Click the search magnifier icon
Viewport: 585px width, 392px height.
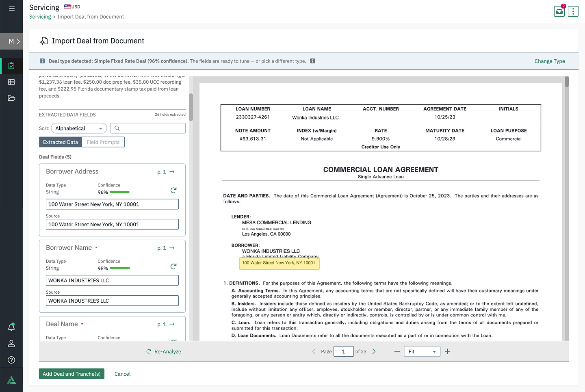pos(117,128)
